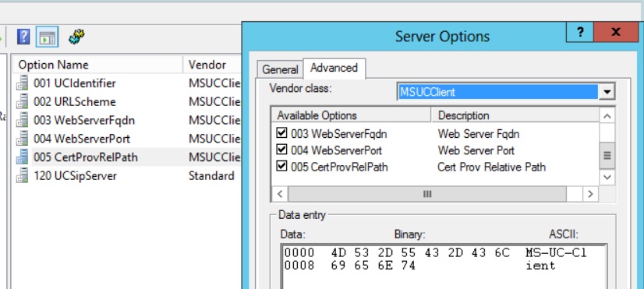Click the Web Server Fqdn description
This screenshot has width=644, height=289.
click(479, 134)
